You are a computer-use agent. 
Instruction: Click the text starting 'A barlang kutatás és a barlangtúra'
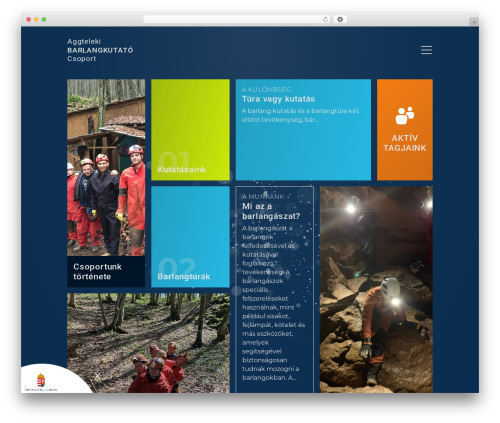point(300,115)
